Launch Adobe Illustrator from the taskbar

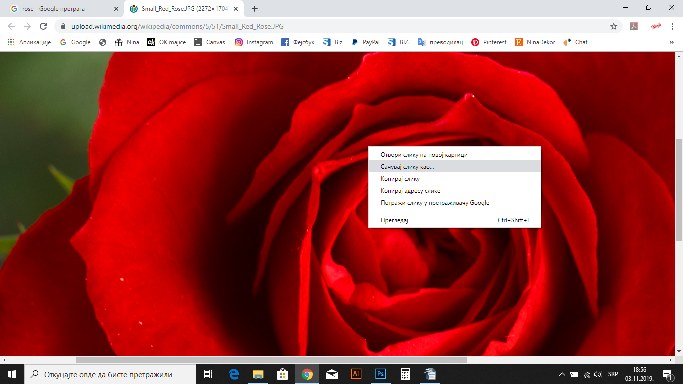[x=356, y=374]
